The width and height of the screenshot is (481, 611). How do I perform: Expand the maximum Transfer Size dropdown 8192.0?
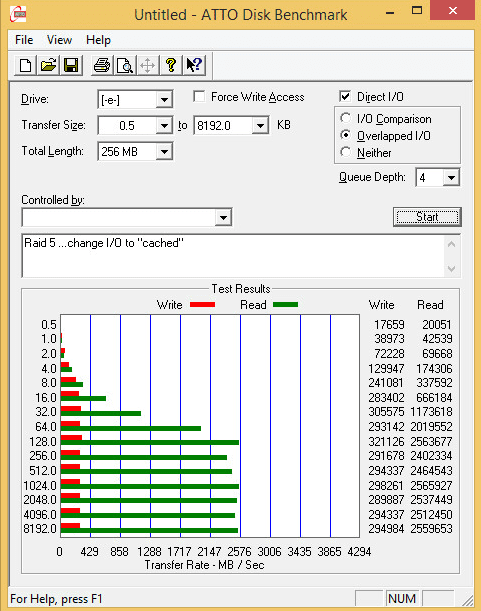(260, 125)
